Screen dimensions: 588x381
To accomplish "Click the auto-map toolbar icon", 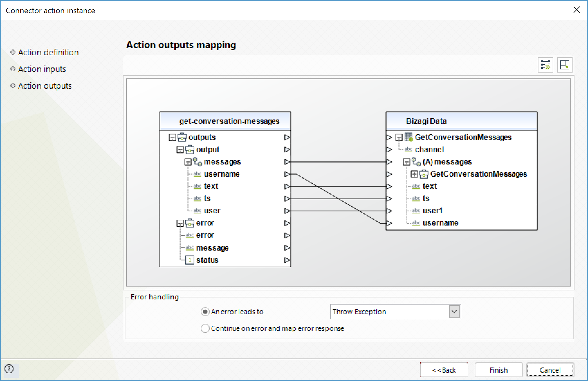I will 546,65.
